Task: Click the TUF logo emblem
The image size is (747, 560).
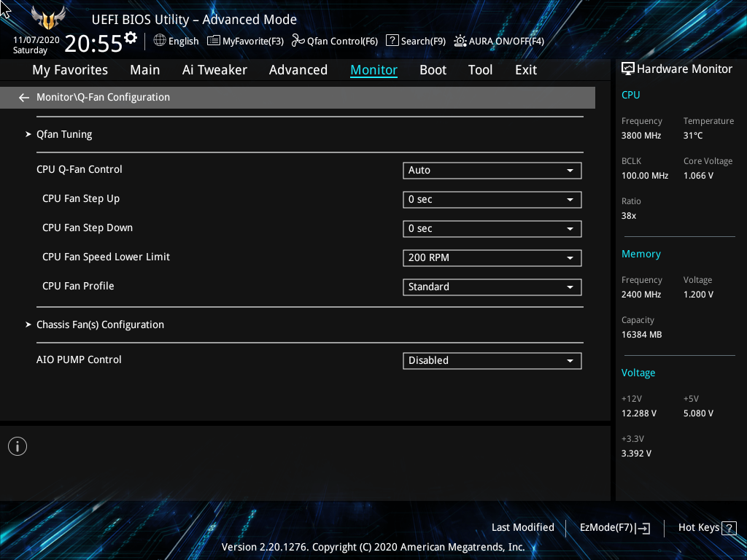Action: [48, 18]
